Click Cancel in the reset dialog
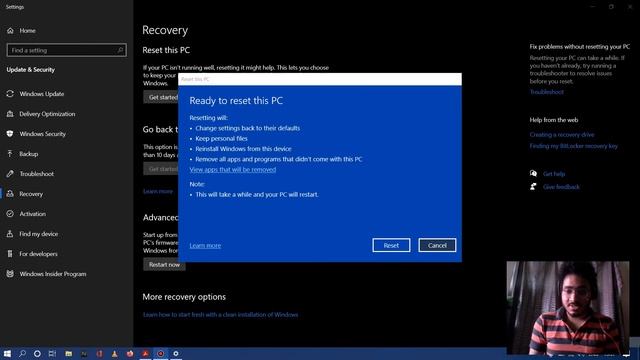Viewport: 640px width, 360px height. coord(437,245)
